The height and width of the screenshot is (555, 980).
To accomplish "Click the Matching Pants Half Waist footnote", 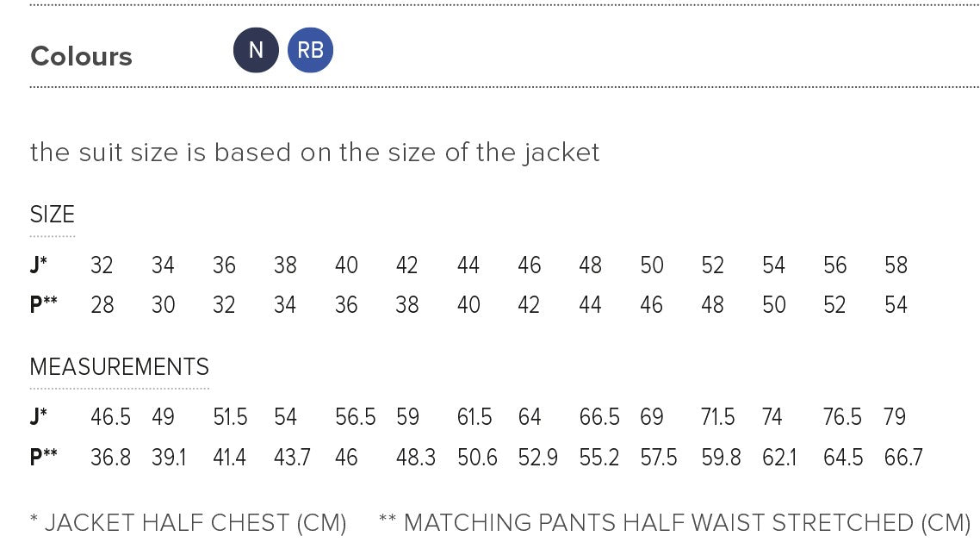I will click(x=674, y=523).
